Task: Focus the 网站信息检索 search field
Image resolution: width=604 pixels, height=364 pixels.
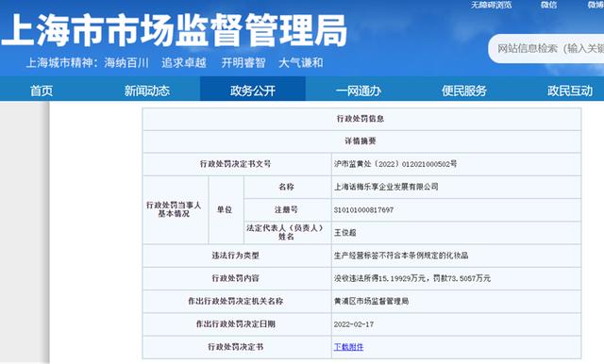Action: coord(547,48)
